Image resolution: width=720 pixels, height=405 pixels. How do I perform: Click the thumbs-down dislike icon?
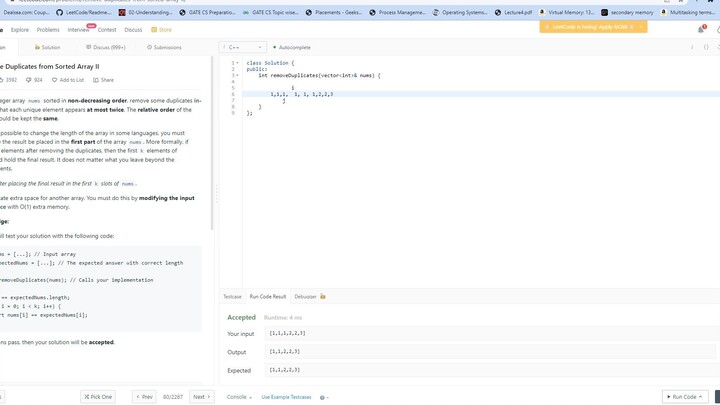pos(28,79)
